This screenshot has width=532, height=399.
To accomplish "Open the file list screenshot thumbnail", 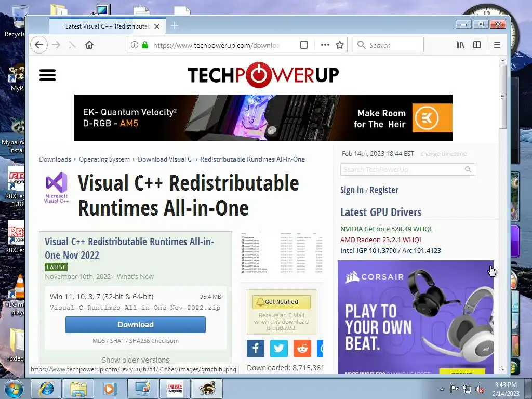I will point(282,253).
